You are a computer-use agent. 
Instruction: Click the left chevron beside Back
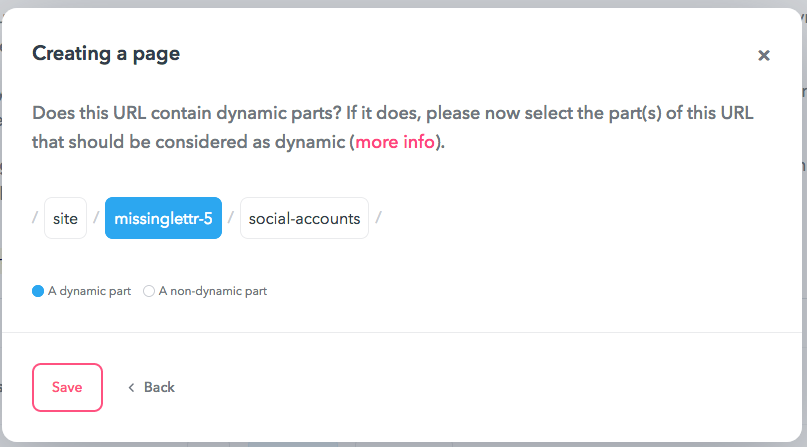click(x=131, y=387)
